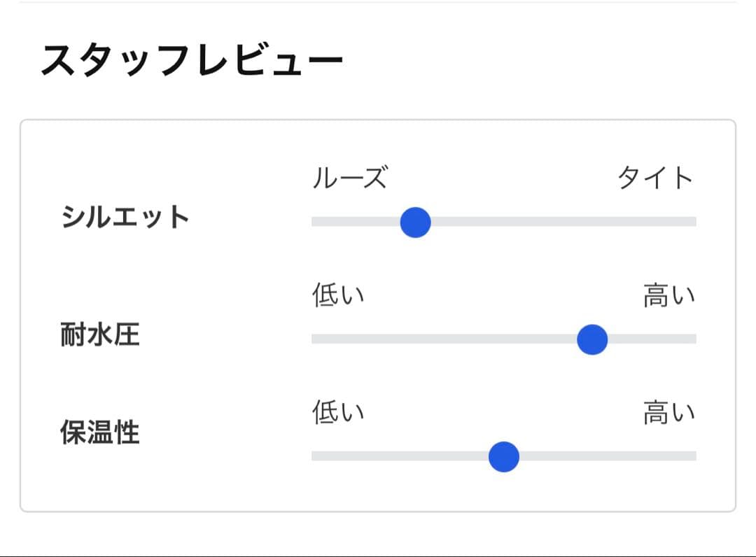756x557 pixels.
Task: Click the 低い label on the 保温性 row
Action: coord(339,413)
